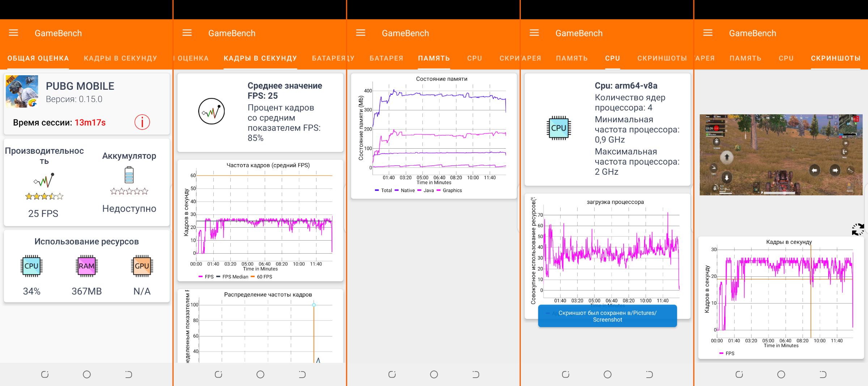
Task: Tap the Native legend entry on the memory chart
Action: click(x=405, y=190)
